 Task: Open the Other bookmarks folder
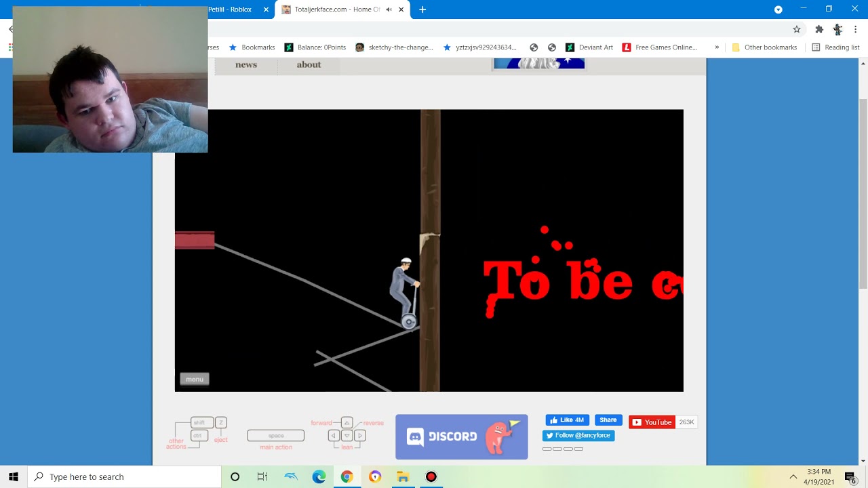764,47
